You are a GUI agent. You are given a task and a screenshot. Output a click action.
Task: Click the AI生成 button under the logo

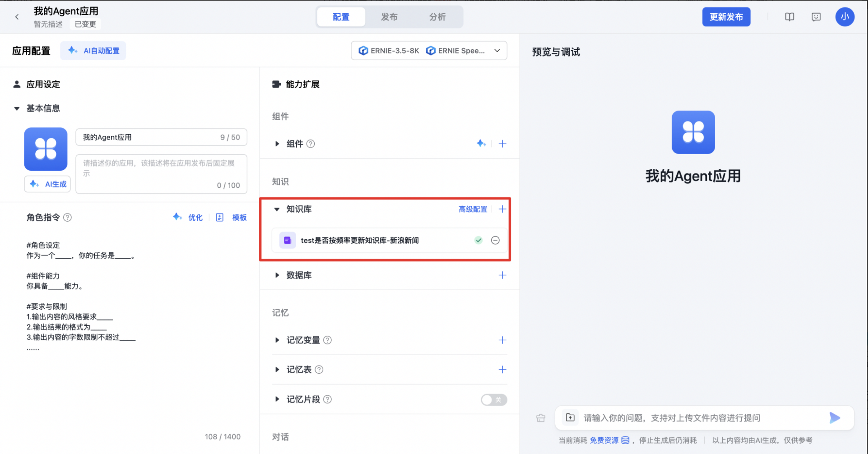pos(48,184)
